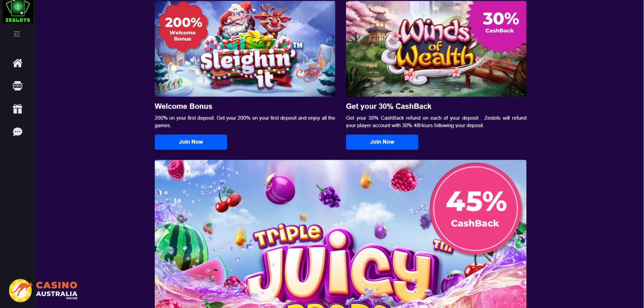Open the slot machine games icon
The image size is (644, 308).
18,86
